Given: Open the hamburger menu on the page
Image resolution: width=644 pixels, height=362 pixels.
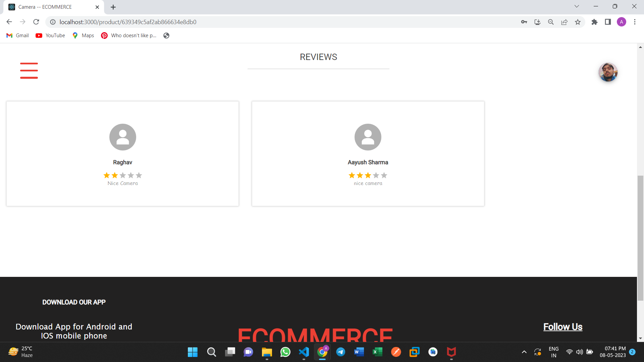Looking at the screenshot, I should click(29, 70).
